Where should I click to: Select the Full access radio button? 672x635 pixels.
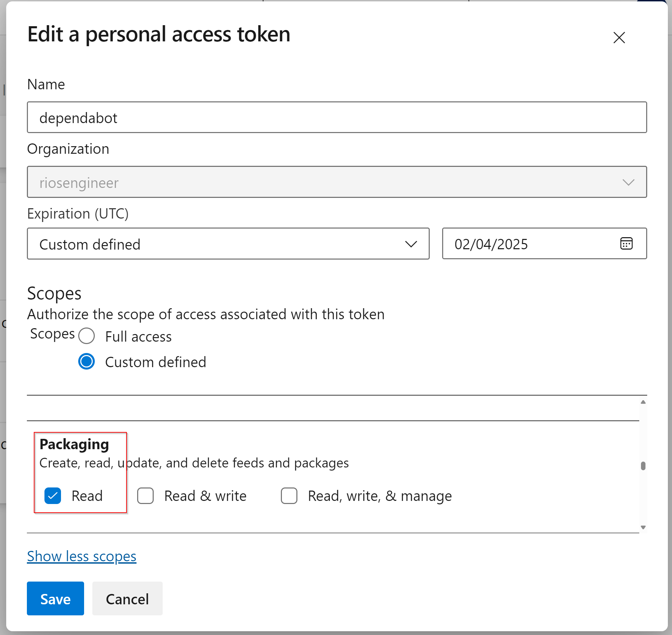(86, 336)
